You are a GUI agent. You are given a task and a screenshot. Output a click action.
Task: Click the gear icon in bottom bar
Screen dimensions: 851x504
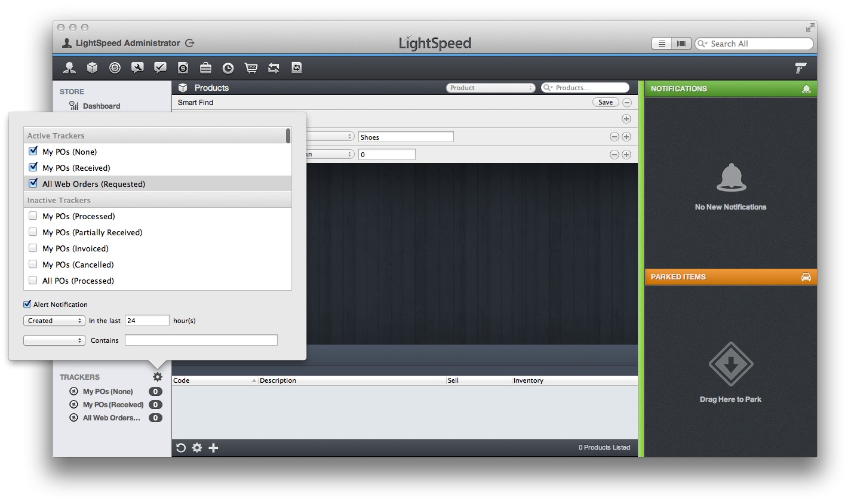(x=197, y=448)
